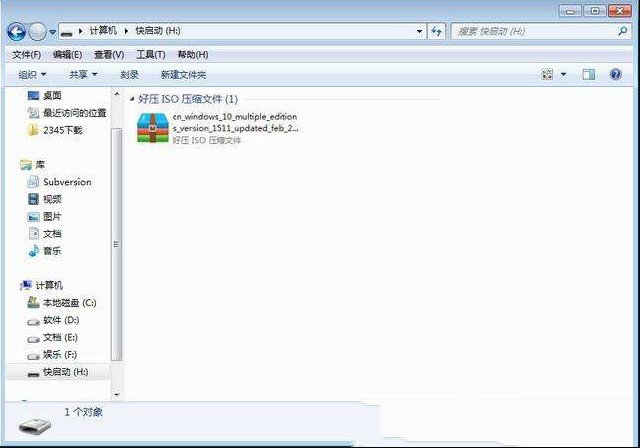Click navigation pane scroll down arrow
640x448 pixels.
(x=117, y=395)
